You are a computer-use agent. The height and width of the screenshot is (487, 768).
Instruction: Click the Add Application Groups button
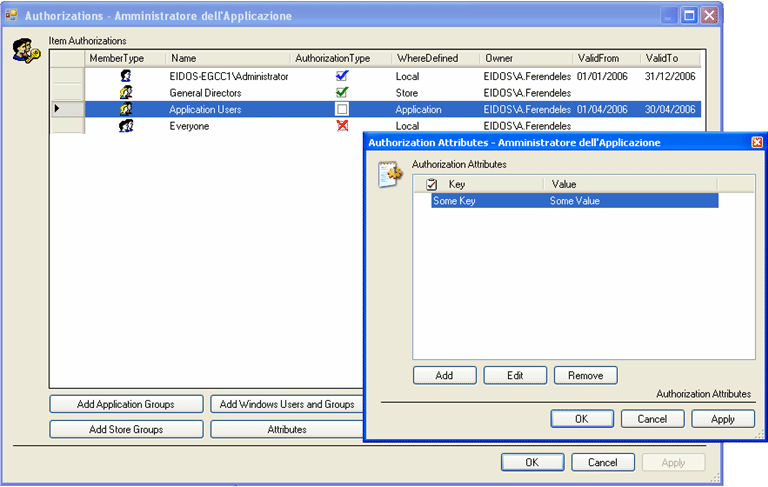(x=126, y=404)
